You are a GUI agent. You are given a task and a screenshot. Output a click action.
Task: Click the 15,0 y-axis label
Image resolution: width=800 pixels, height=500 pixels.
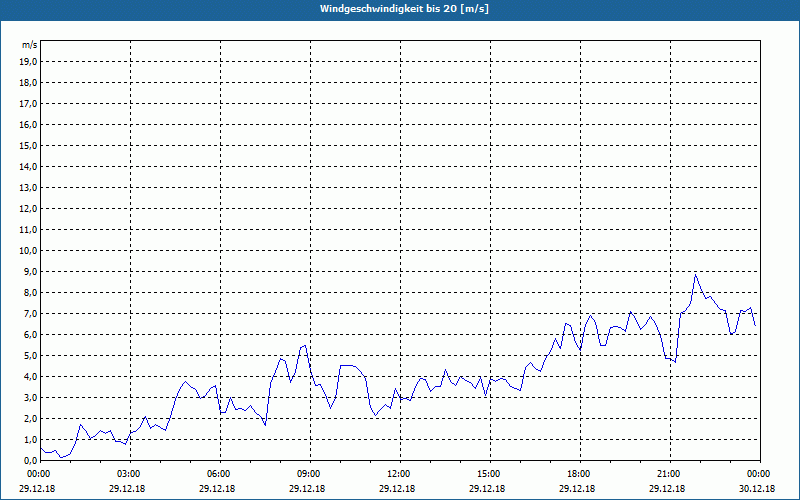(28, 145)
